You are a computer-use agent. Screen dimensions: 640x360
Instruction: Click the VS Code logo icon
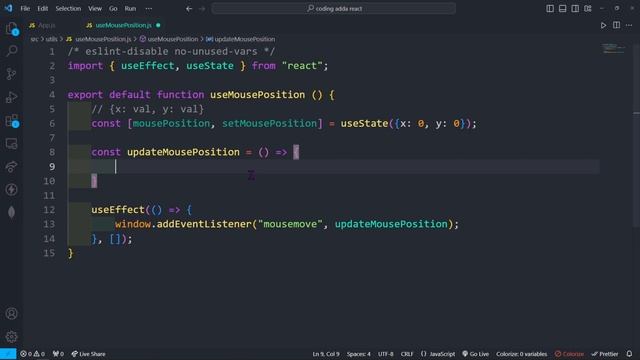(x=8, y=8)
